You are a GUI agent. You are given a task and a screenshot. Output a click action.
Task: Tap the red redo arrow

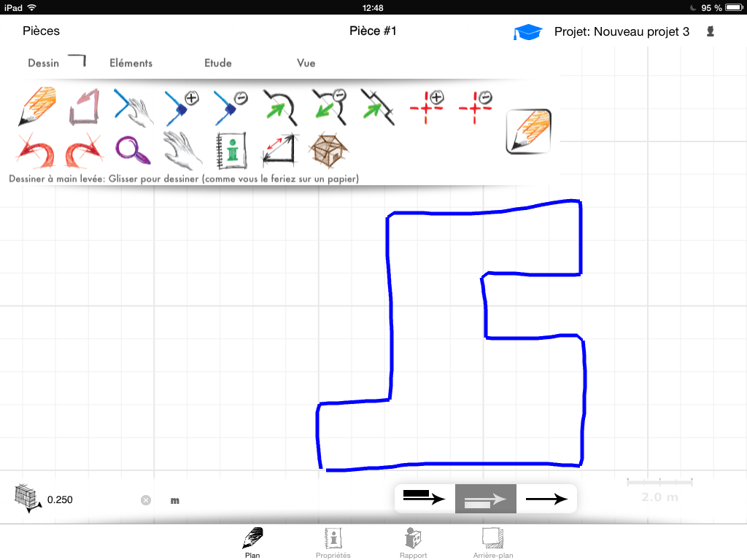click(85, 150)
